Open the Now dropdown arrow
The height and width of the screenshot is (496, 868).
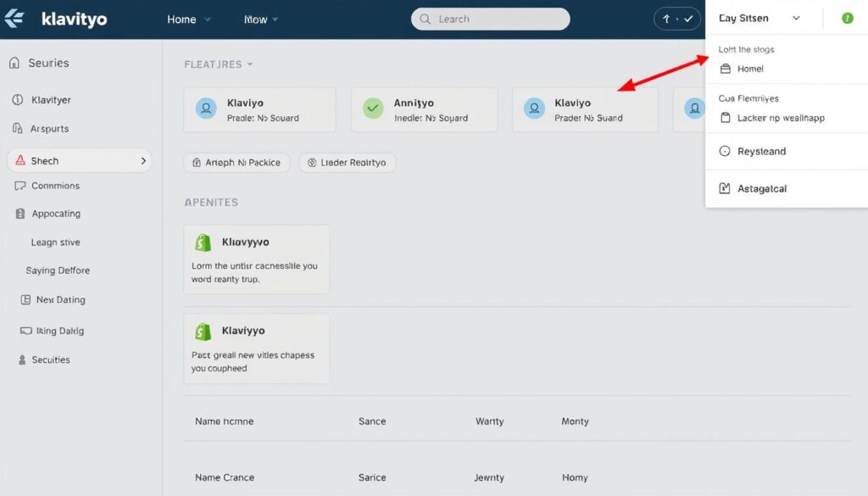[275, 20]
